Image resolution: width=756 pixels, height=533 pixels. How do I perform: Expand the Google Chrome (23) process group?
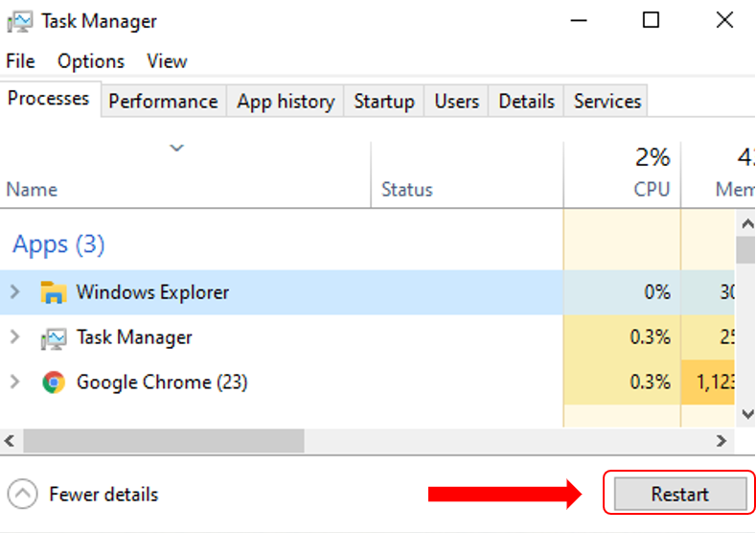pyautogui.click(x=15, y=382)
